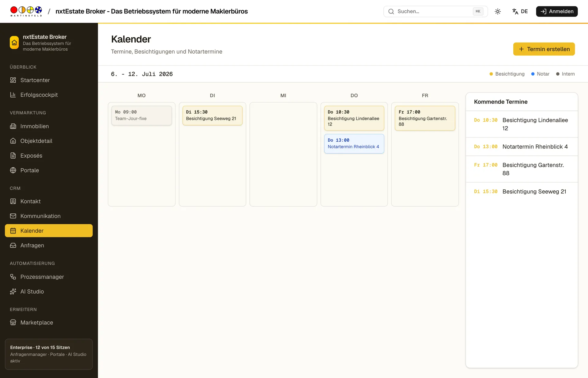Open the DE language switcher
Image resolution: width=588 pixels, height=378 pixels.
pos(520,11)
